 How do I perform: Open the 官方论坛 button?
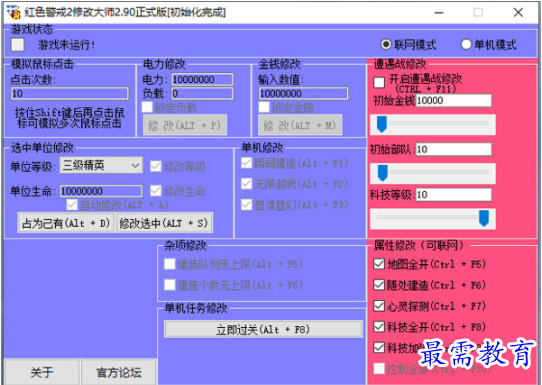coord(119,372)
